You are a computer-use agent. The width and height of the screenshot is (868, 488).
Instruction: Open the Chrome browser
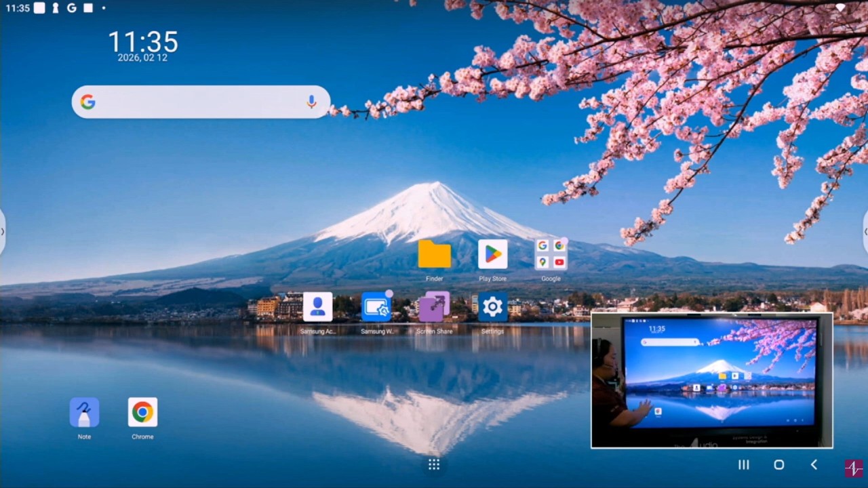pos(142,412)
